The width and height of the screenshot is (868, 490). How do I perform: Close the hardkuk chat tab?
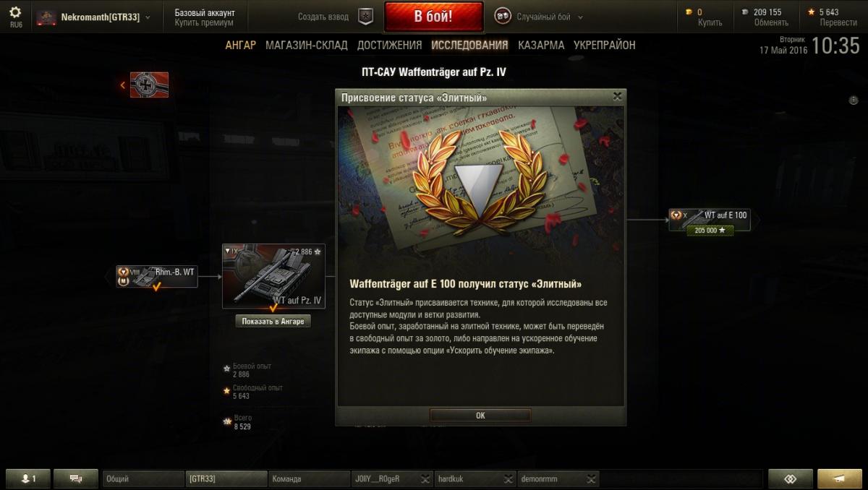pos(509,478)
